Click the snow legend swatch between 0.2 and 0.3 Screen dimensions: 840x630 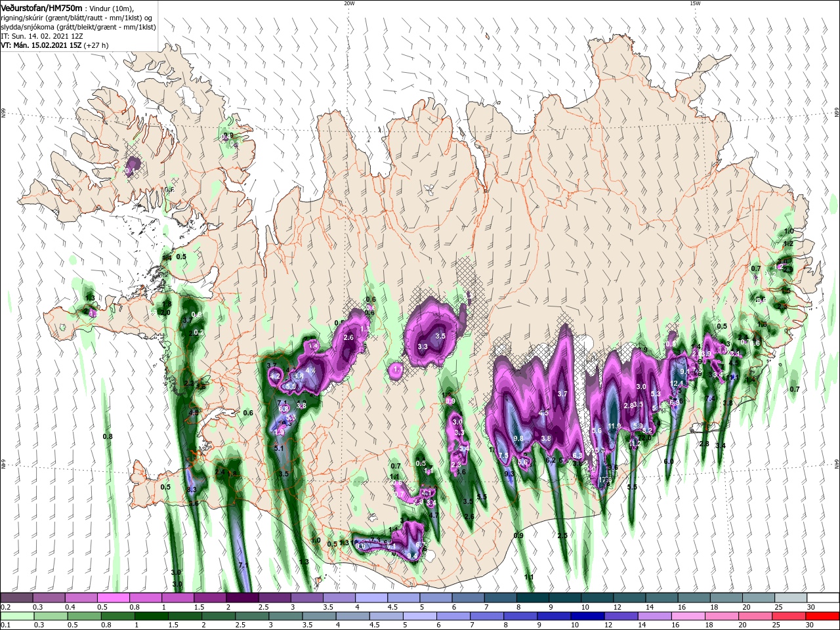[x=16, y=597]
